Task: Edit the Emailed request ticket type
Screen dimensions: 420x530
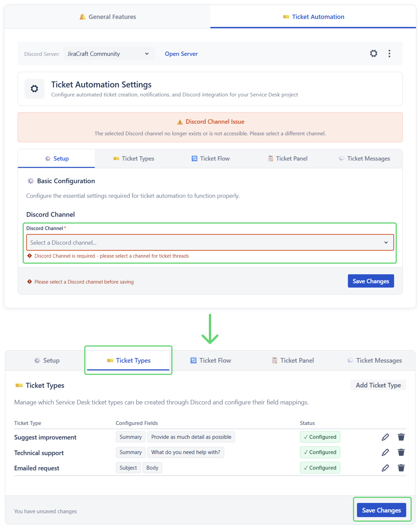Action: pyautogui.click(x=385, y=468)
